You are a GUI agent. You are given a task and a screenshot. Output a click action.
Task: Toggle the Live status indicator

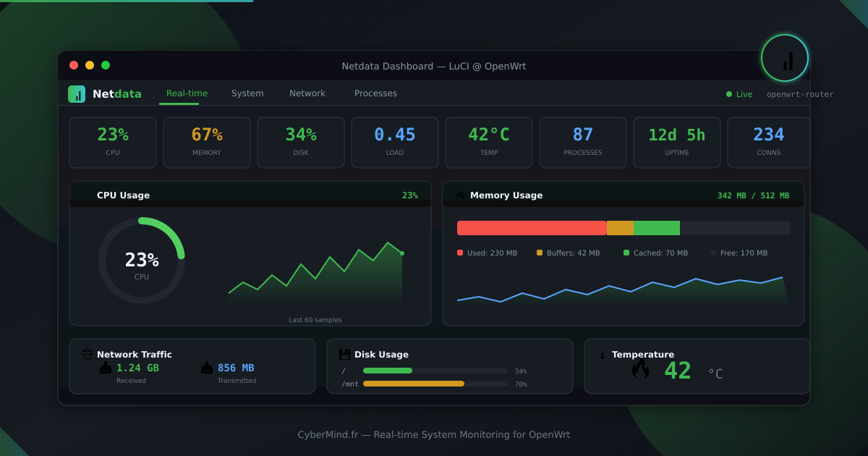click(739, 93)
